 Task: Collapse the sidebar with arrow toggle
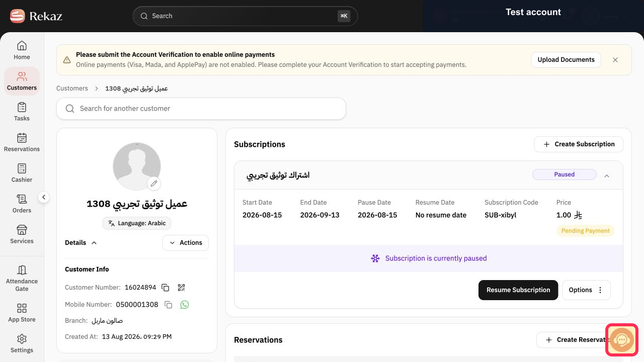(44, 197)
